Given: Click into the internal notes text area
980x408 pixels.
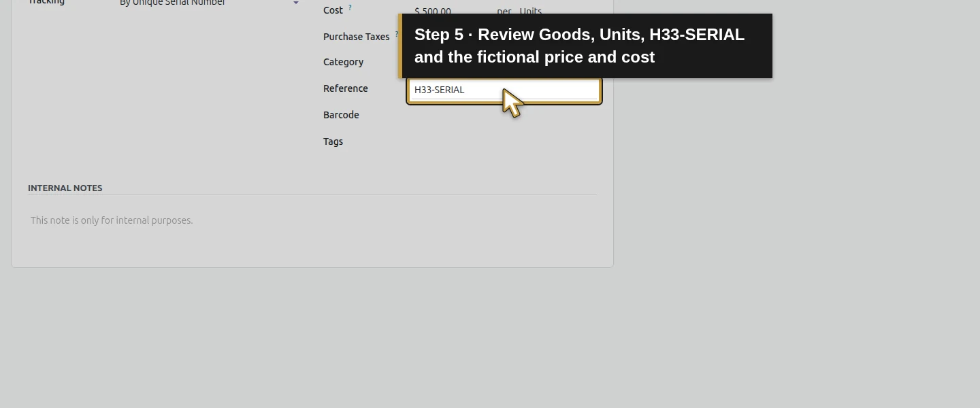Looking at the screenshot, I should pos(312,220).
